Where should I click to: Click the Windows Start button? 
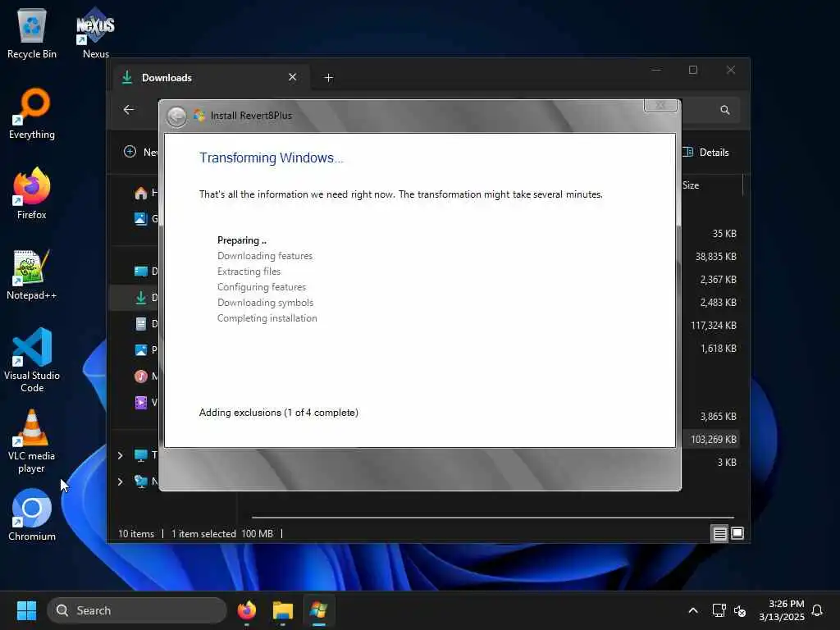tap(26, 610)
